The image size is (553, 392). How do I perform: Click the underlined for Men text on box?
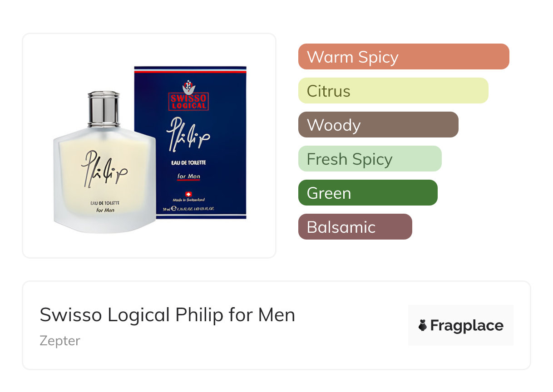click(189, 176)
